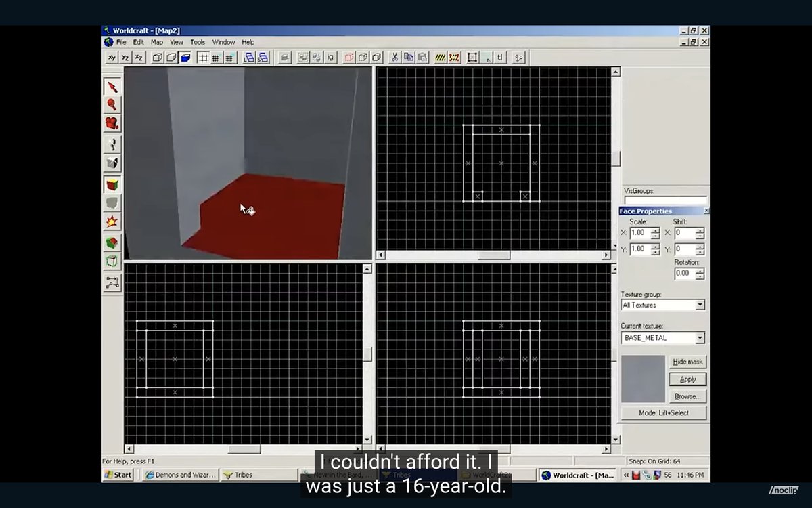The width and height of the screenshot is (812, 508).
Task: Click Mode: Lift+Select button
Action: click(x=664, y=412)
